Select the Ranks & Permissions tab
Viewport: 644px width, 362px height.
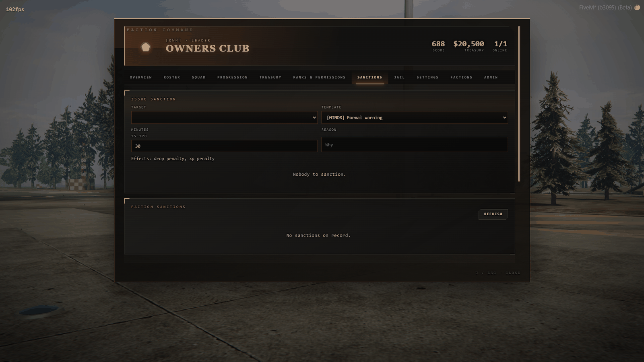pos(319,77)
